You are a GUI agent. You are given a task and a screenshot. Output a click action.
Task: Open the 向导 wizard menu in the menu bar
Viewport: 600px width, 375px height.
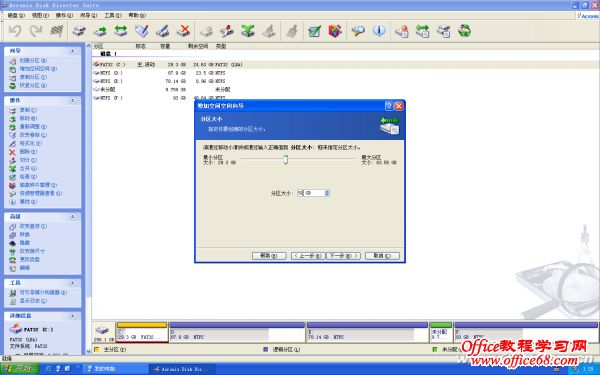[88, 15]
